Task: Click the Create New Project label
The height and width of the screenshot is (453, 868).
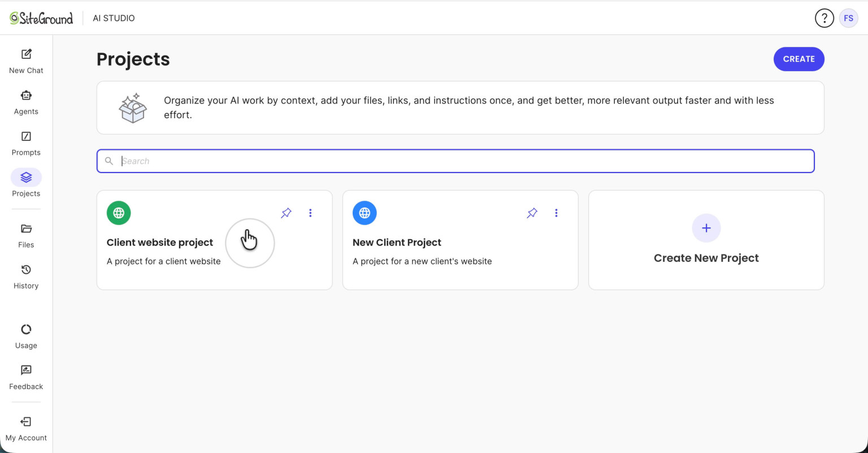Action: (706, 258)
